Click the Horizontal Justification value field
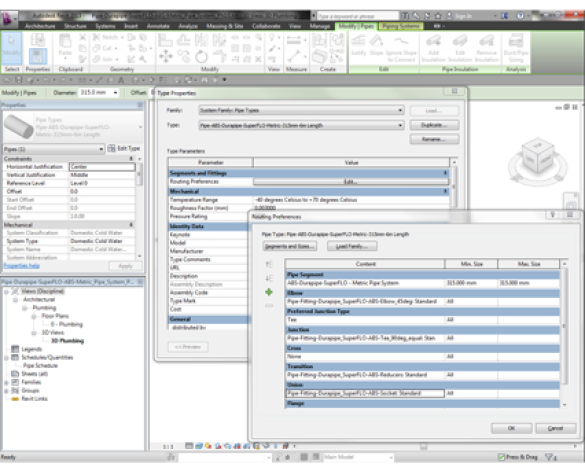585x471 pixels. click(102, 167)
